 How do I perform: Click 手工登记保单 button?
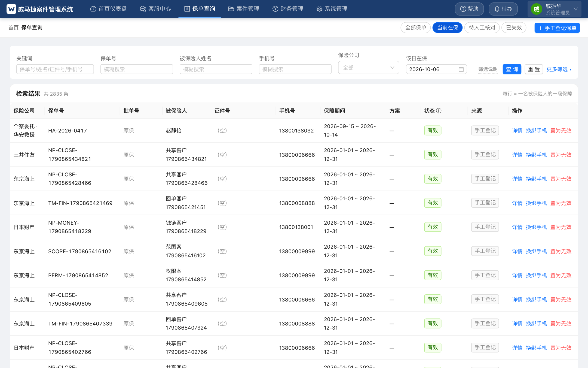[x=557, y=28]
